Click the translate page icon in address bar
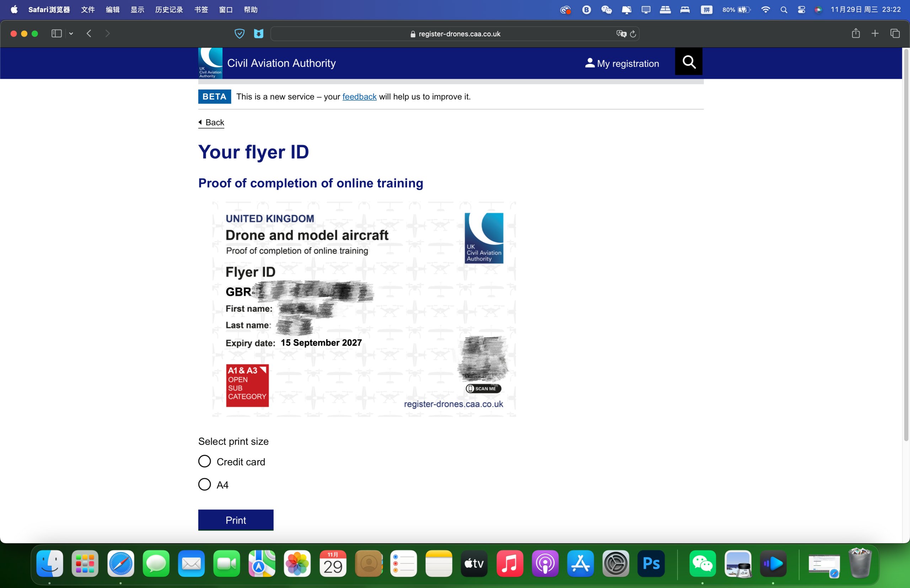Viewport: 910px width, 588px height. click(x=621, y=34)
